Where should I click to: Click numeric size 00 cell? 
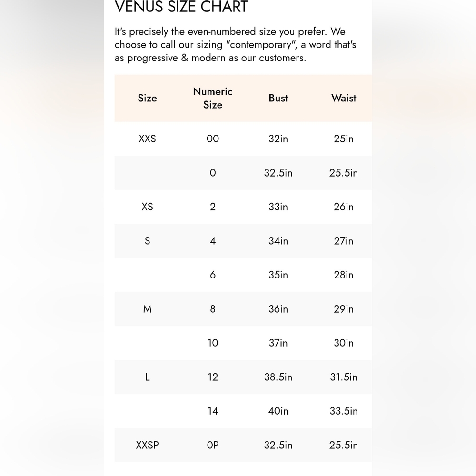coord(213,139)
